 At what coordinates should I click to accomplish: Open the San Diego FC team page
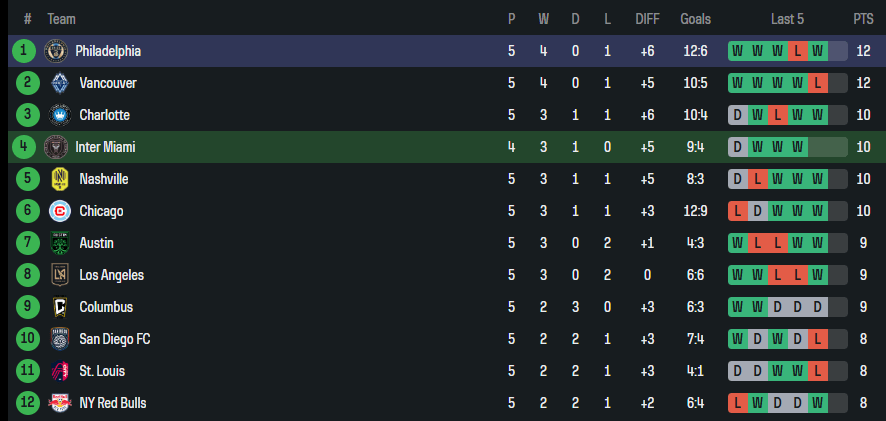tap(115, 339)
